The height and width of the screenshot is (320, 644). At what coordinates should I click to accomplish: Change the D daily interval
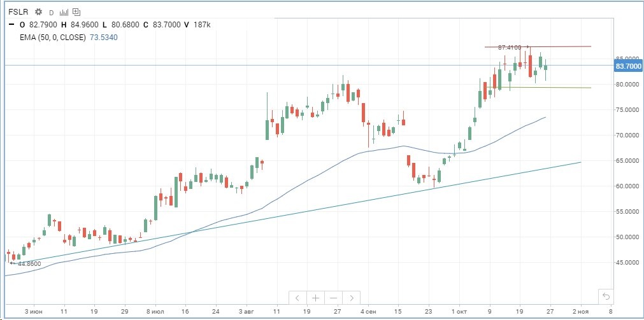coord(52,12)
